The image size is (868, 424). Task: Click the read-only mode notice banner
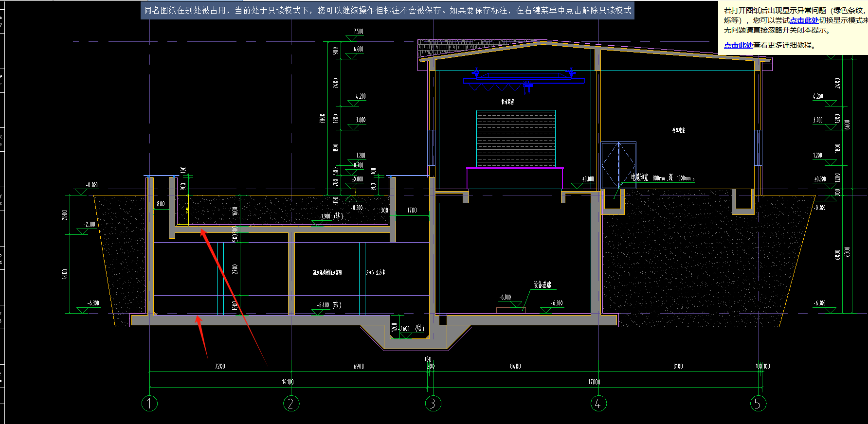[387, 10]
